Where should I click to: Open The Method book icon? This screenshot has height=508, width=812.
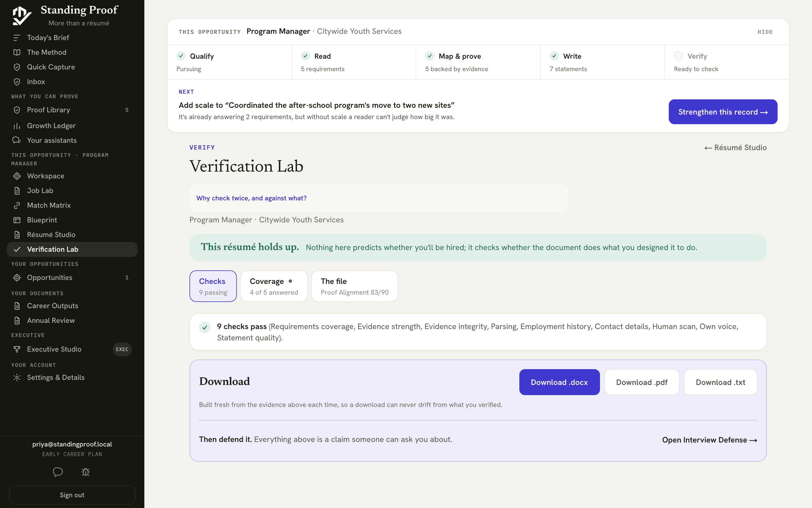click(x=17, y=52)
